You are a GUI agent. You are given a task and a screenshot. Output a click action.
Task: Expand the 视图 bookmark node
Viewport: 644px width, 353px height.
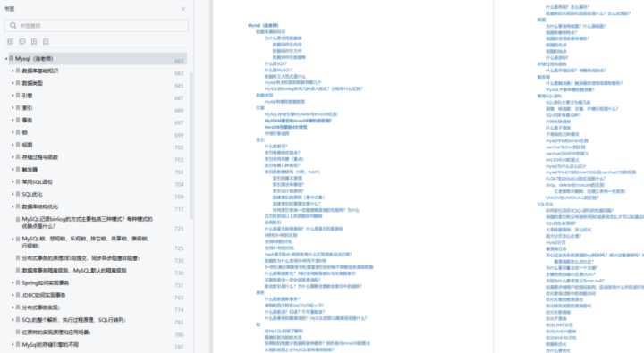point(13,145)
